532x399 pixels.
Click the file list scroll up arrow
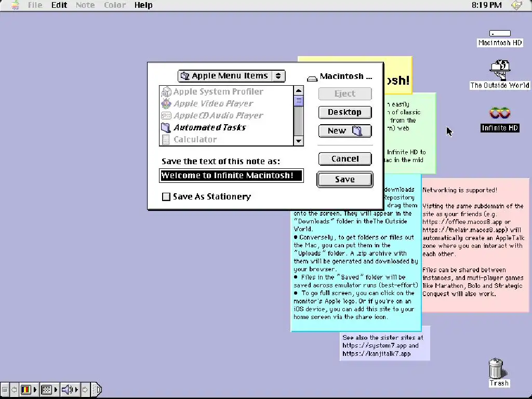pyautogui.click(x=299, y=90)
